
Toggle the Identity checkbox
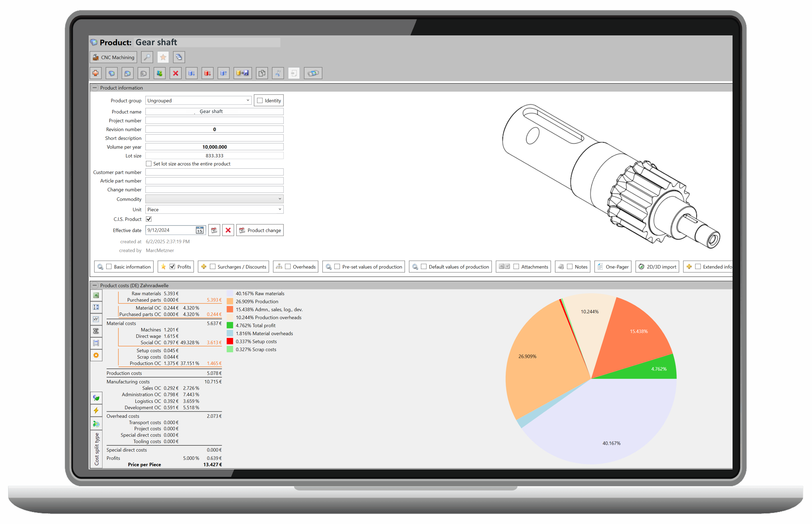point(260,101)
